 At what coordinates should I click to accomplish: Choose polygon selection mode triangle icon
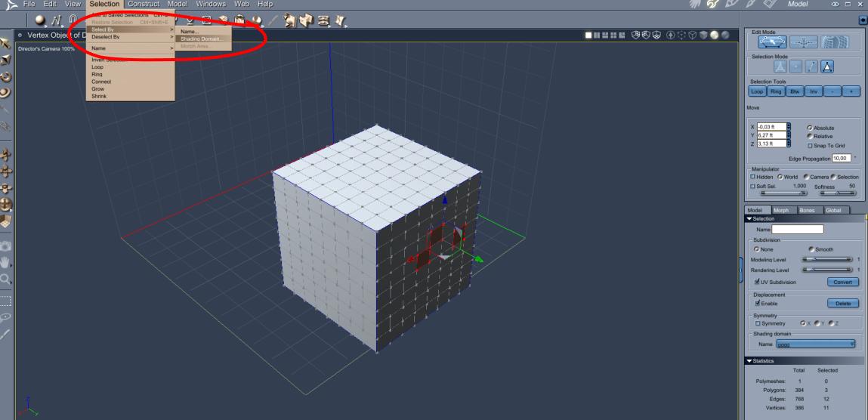(827, 67)
